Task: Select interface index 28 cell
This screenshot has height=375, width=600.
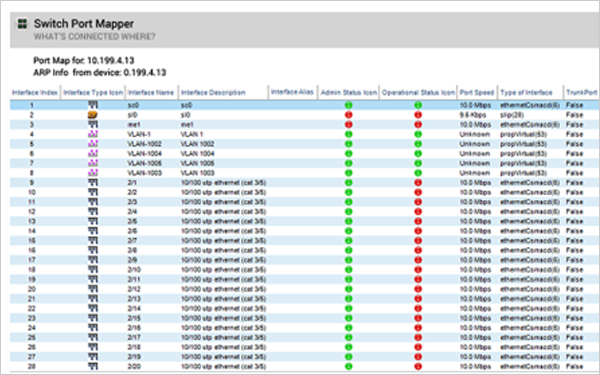Action: (32, 366)
